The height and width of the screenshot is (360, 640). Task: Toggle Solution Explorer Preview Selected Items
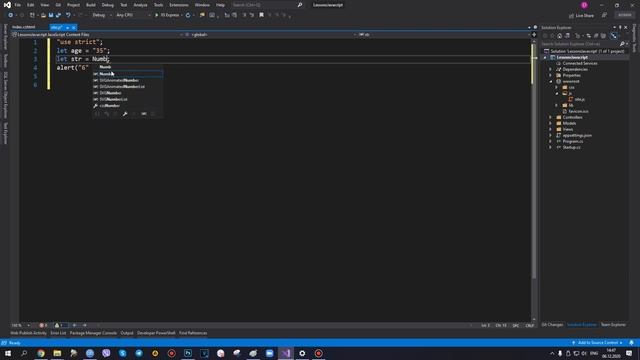click(614, 36)
